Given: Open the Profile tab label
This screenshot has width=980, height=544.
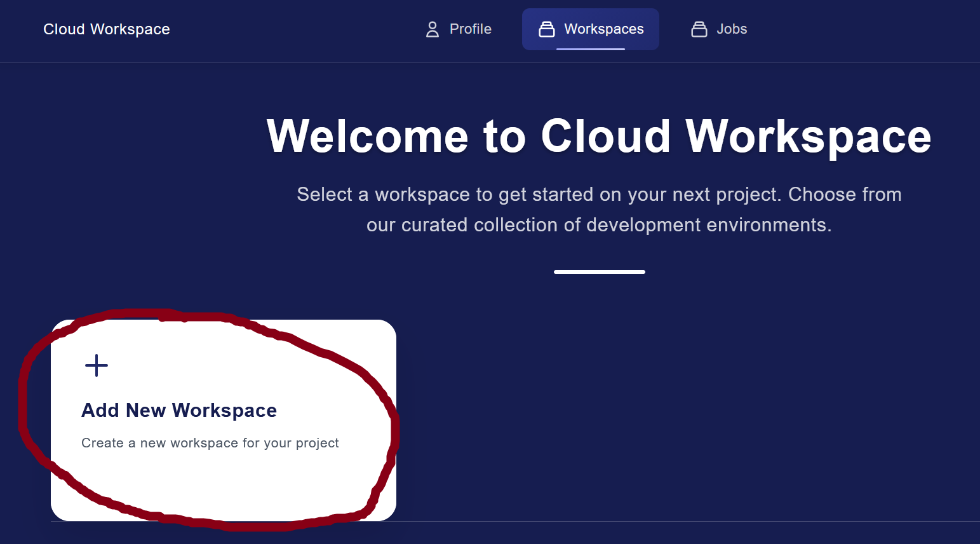Looking at the screenshot, I should coord(470,29).
